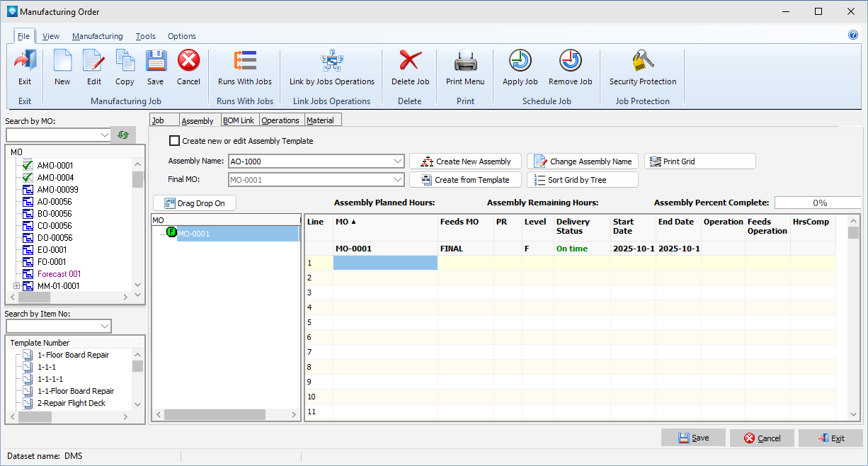
Task: Switch to the Operations tab
Action: (280, 120)
